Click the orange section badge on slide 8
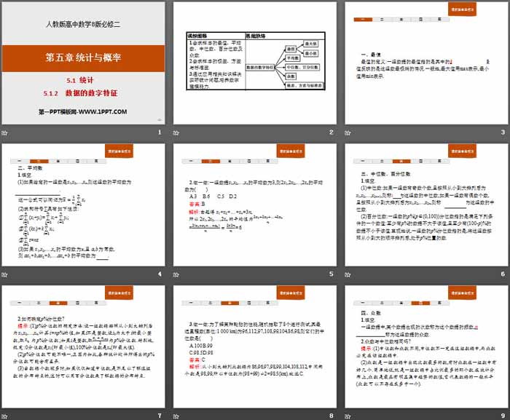The width and height of the screenshot is (510, 420). pos(291,293)
